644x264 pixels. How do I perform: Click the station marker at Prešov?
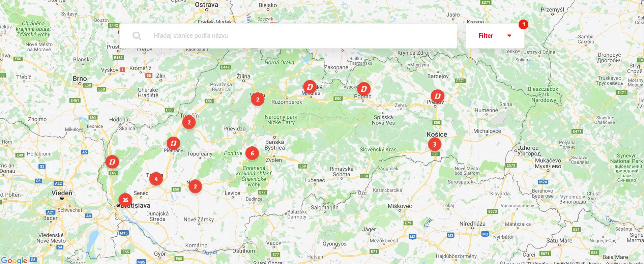tap(437, 96)
